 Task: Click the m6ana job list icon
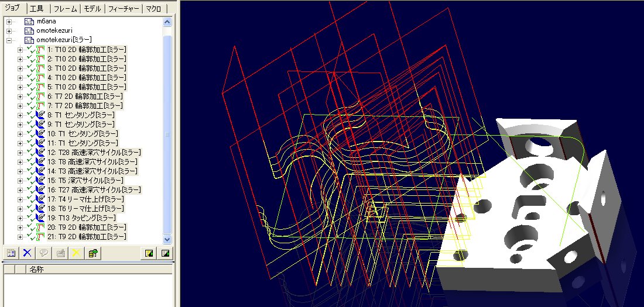coord(29,21)
